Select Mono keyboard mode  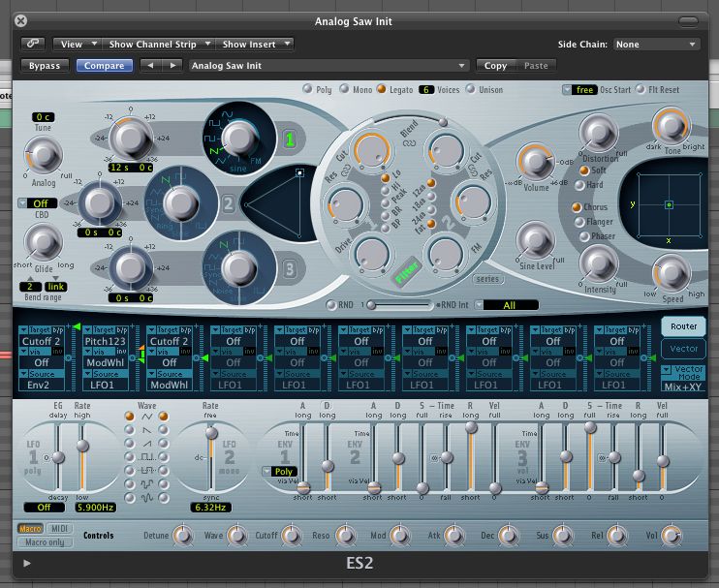[344, 89]
